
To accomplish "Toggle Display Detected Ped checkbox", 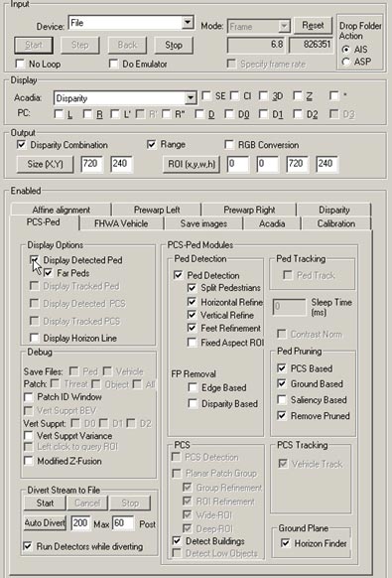I will pyautogui.click(x=35, y=260).
